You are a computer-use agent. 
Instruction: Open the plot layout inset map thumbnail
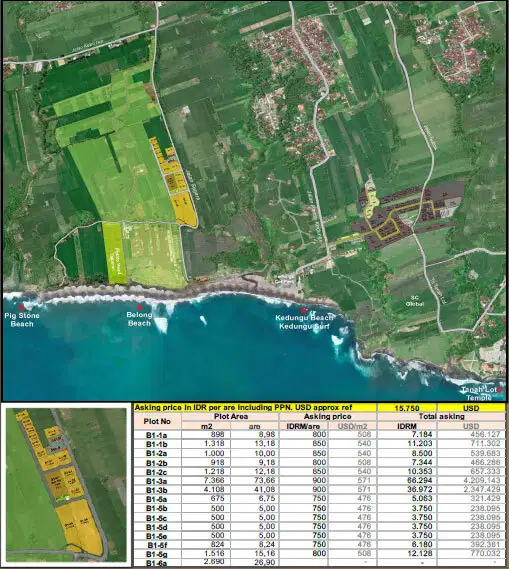tap(66, 485)
